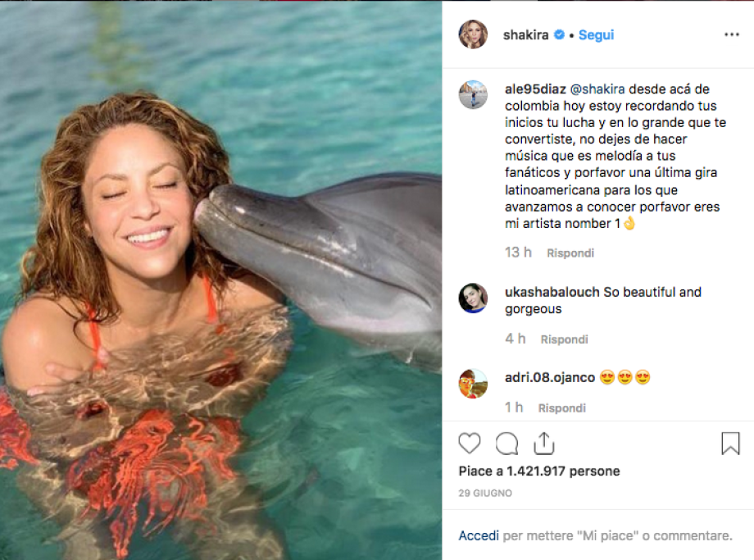Open shakira's profile picture in header

473,34
